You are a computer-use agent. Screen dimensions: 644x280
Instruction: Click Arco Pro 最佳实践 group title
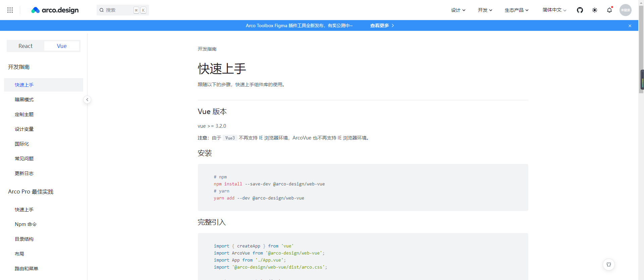31,192
